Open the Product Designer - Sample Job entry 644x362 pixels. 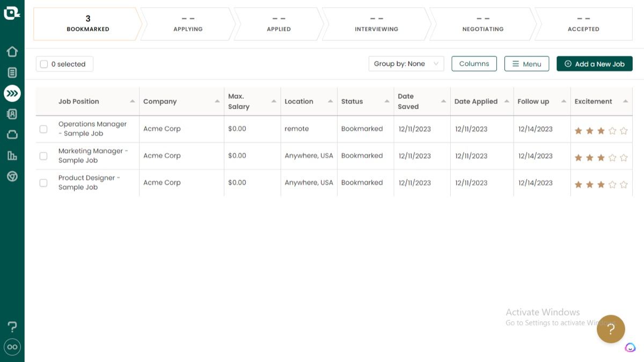click(89, 183)
